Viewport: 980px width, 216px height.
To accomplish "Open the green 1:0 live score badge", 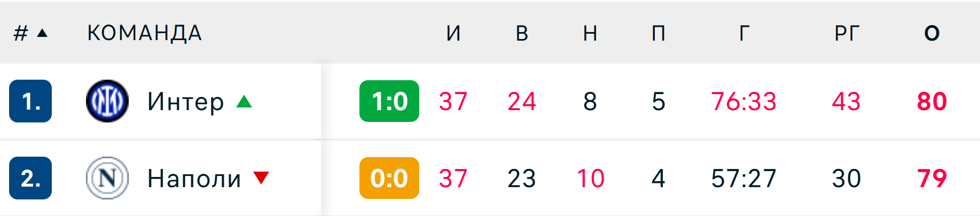I will point(389,101).
